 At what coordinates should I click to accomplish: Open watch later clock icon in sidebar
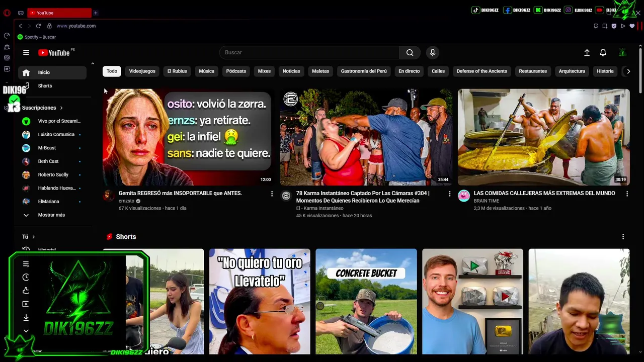point(26,277)
